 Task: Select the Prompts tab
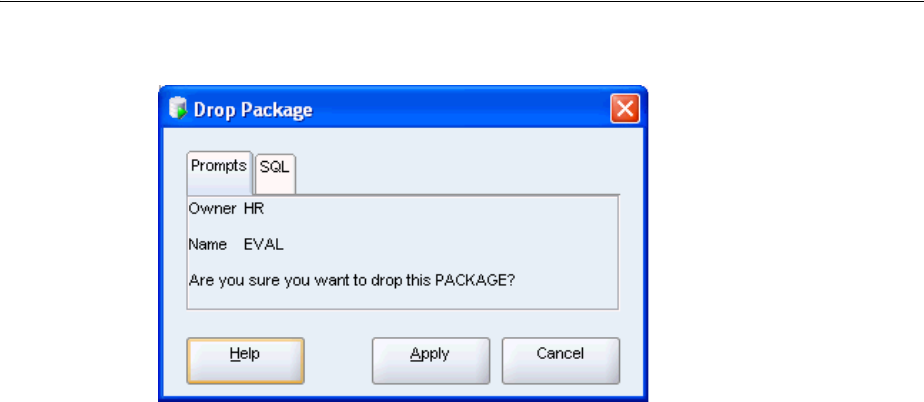click(x=219, y=173)
